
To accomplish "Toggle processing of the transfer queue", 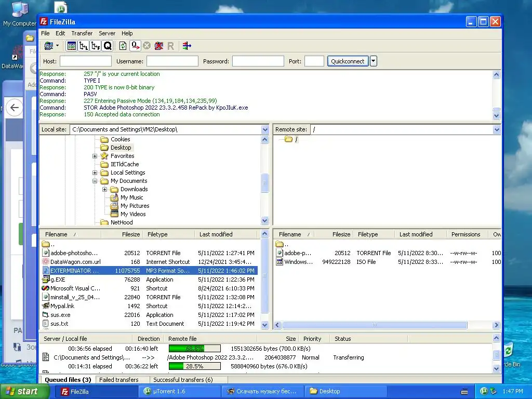I will click(135, 46).
